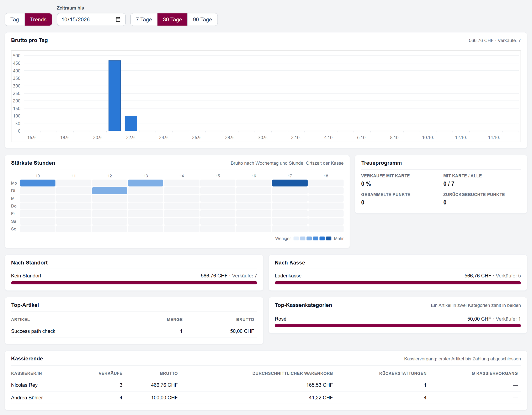Click the tall bar for 21.9. in chart

click(x=115, y=95)
